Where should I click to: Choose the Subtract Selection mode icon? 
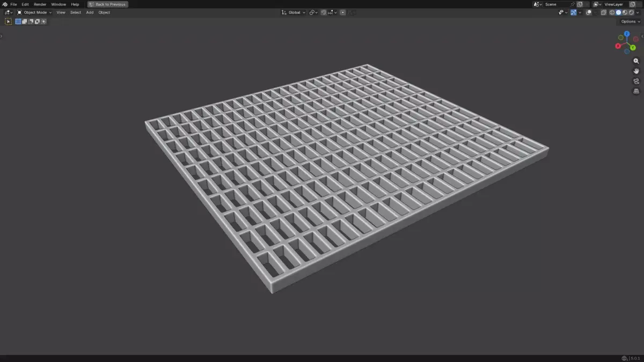click(31, 21)
